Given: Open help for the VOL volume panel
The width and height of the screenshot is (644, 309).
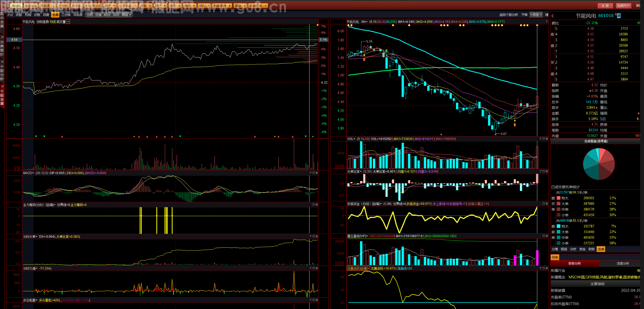Looking at the screenshot, I should pos(540,139).
